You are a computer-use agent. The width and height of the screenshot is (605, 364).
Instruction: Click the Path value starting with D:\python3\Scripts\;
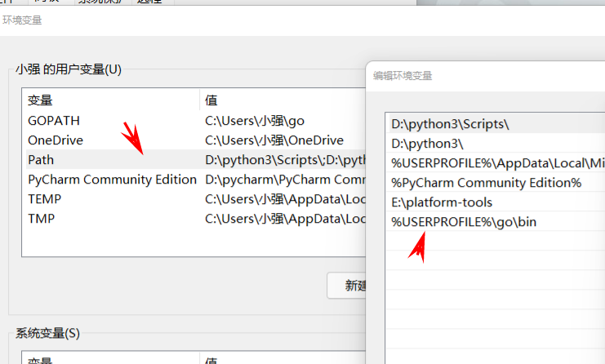285,160
